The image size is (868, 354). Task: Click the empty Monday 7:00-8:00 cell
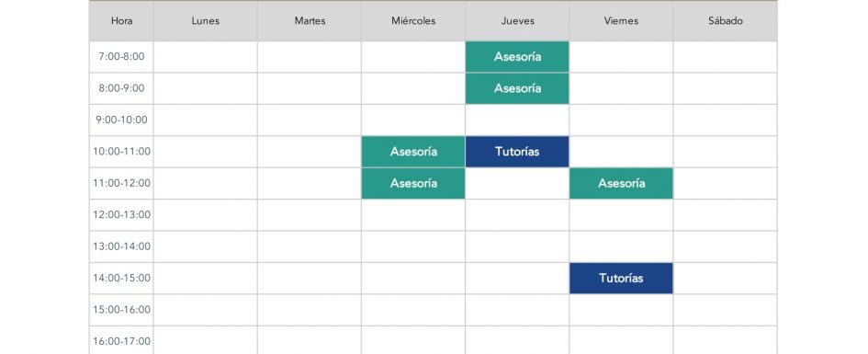pyautogui.click(x=206, y=56)
